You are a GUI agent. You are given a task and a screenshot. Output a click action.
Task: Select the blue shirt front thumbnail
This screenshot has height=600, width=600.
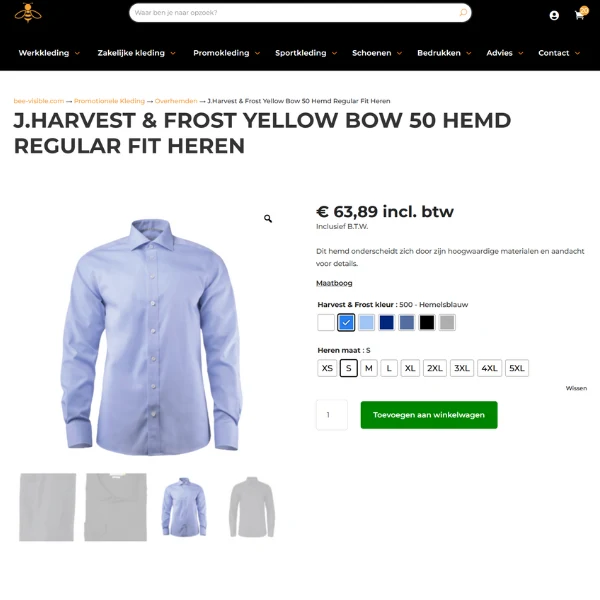(184, 507)
